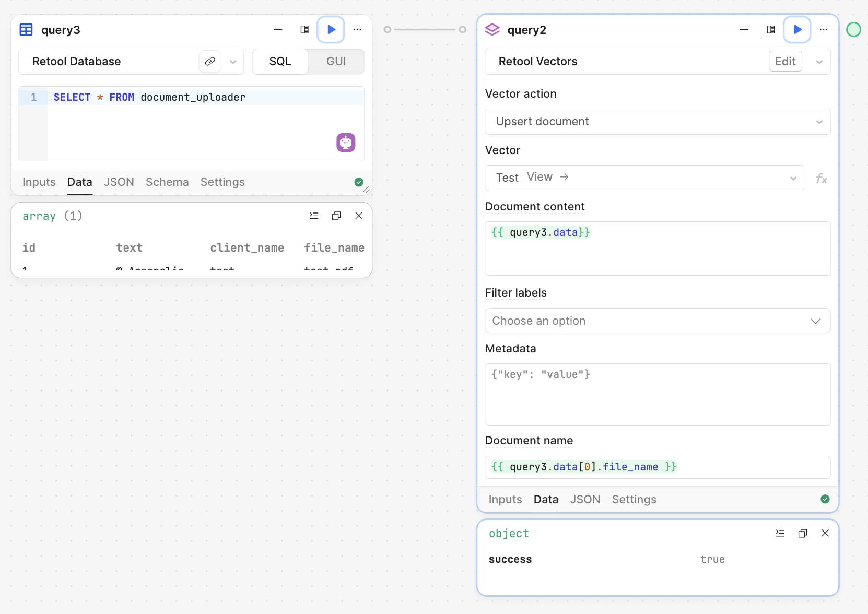Open the AI assistant robot icon
This screenshot has width=868, height=614.
click(x=346, y=143)
